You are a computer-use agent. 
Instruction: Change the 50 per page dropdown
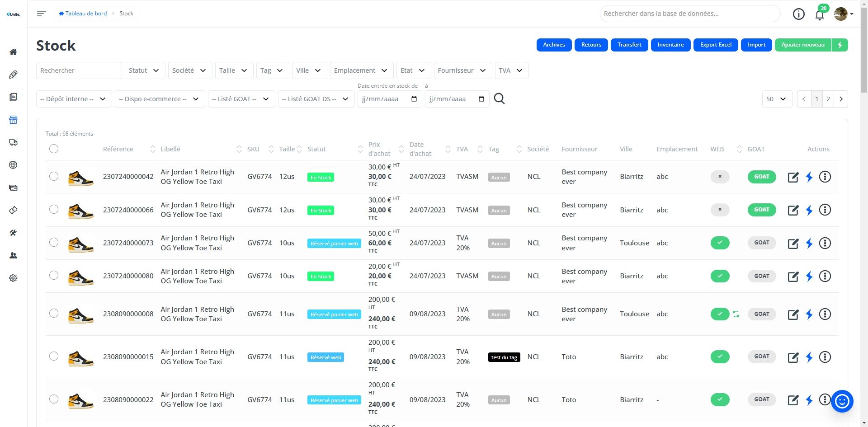coord(777,99)
